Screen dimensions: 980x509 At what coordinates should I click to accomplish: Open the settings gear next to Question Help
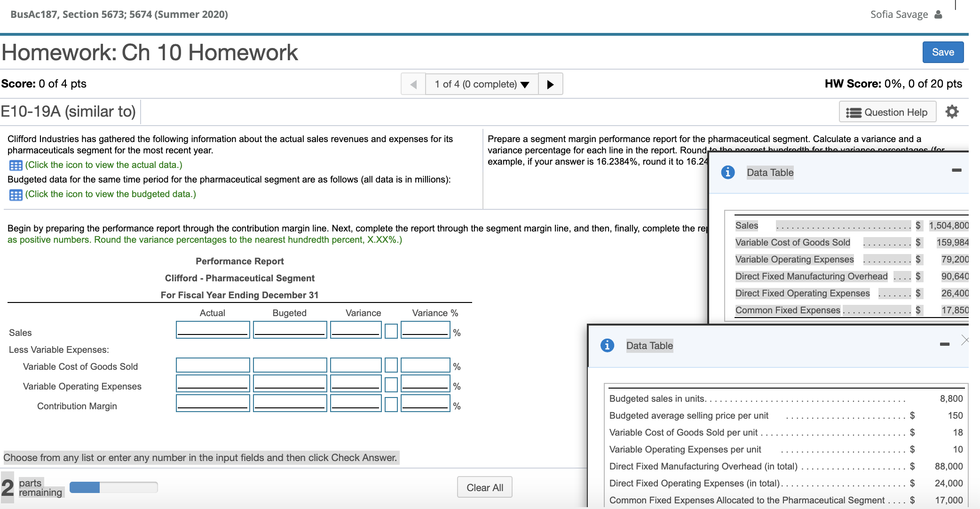(951, 111)
